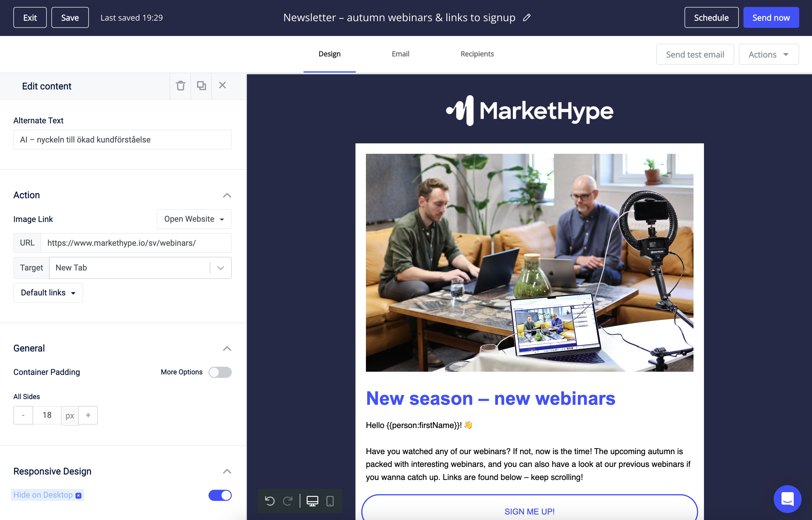Remove the Hide on Desktop tag
Viewport: 812px width, 520px height.
tap(78, 495)
